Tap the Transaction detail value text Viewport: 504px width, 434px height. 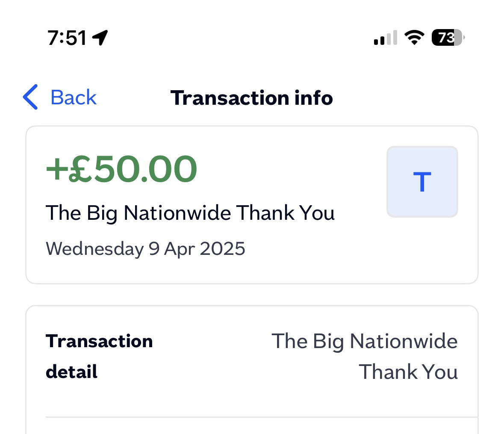[x=365, y=356]
